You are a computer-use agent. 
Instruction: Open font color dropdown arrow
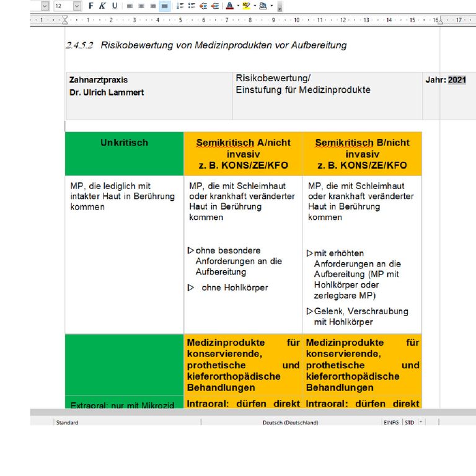click(x=238, y=6)
